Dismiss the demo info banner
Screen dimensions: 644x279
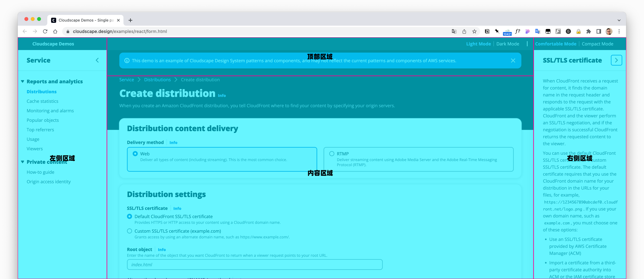(x=513, y=60)
